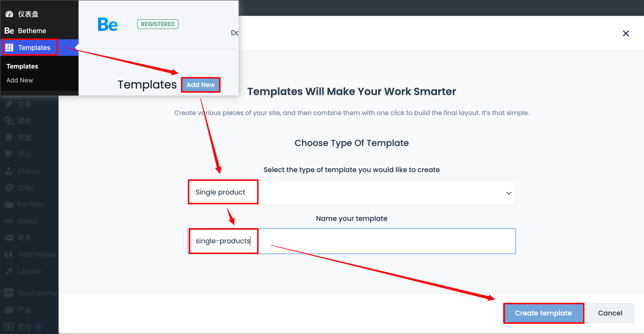This screenshot has width=644, height=334.
Task: Select Add New from sidebar menu
Action: pyautogui.click(x=20, y=80)
